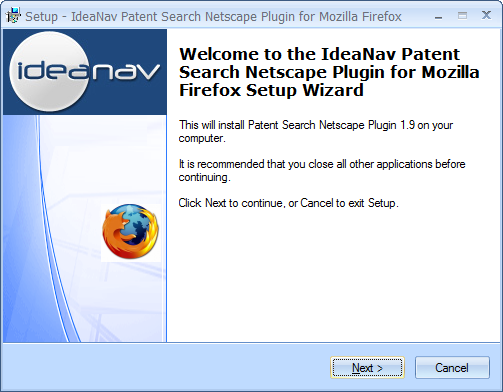Click the 'Welcome to the IdeaNav Patent' heading

coord(319,54)
